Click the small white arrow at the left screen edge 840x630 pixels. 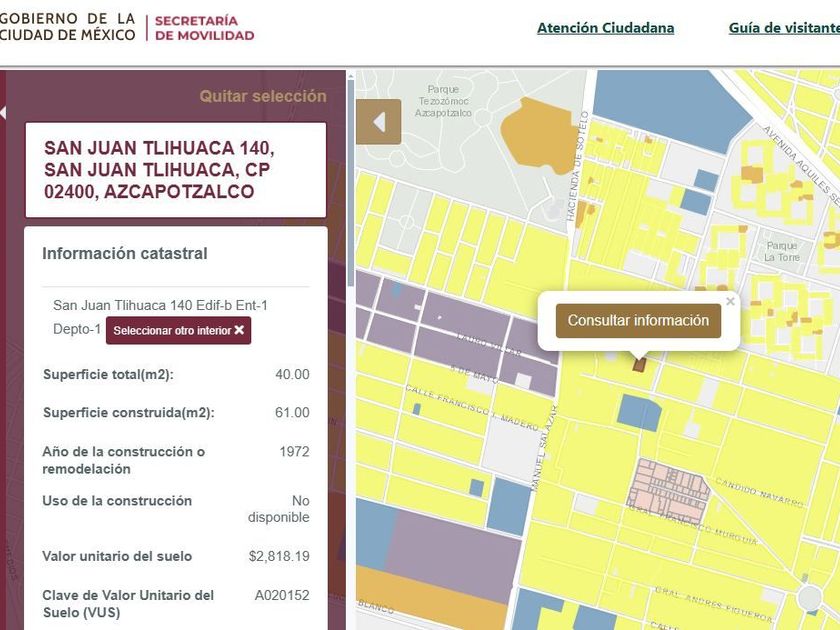point(3,112)
